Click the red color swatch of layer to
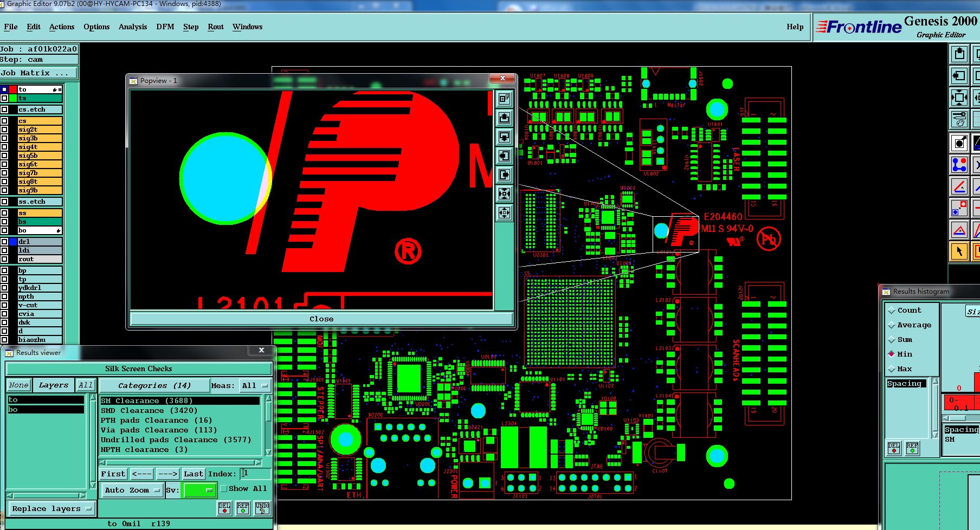Image resolution: width=980 pixels, height=530 pixels. coord(13,89)
